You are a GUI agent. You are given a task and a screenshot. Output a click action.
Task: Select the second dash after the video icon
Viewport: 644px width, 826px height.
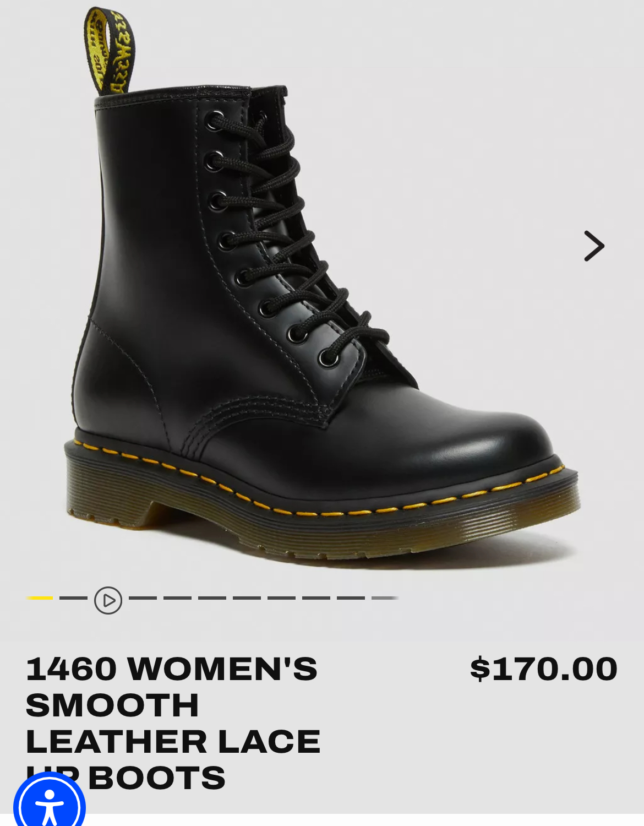pos(177,597)
